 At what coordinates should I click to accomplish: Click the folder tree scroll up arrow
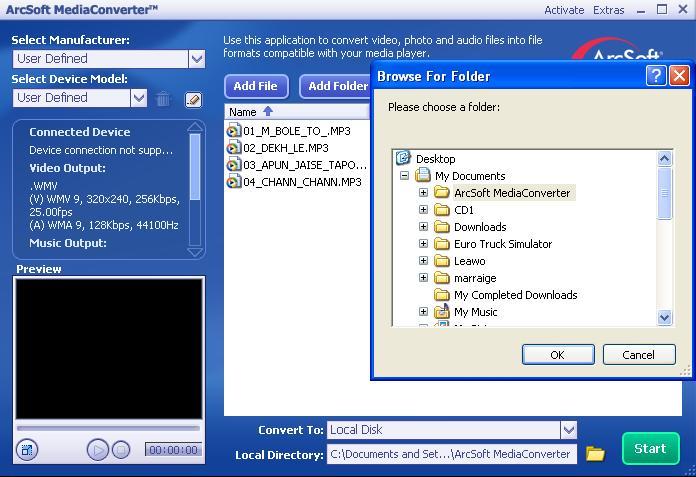[x=664, y=158]
